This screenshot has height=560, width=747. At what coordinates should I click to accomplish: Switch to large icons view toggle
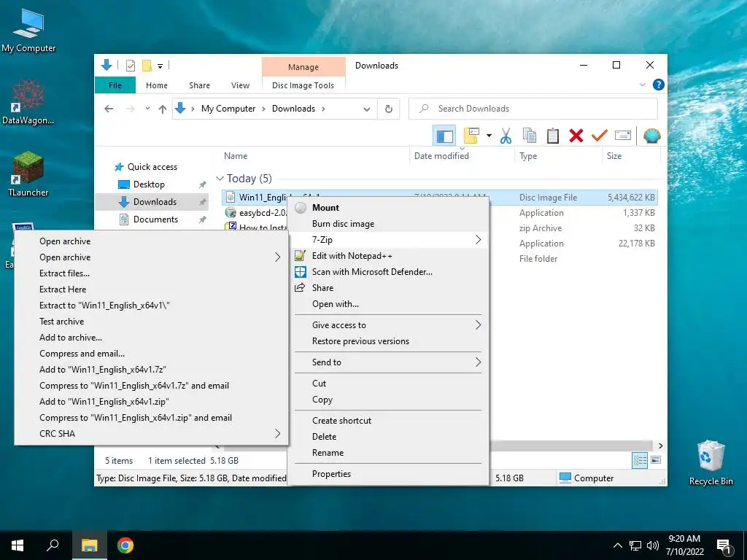pos(656,460)
